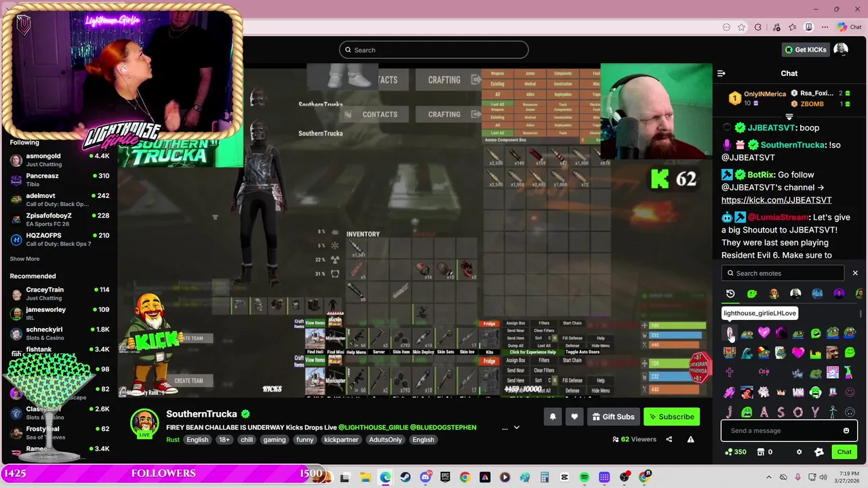Open Discord from the taskbar

(425, 477)
